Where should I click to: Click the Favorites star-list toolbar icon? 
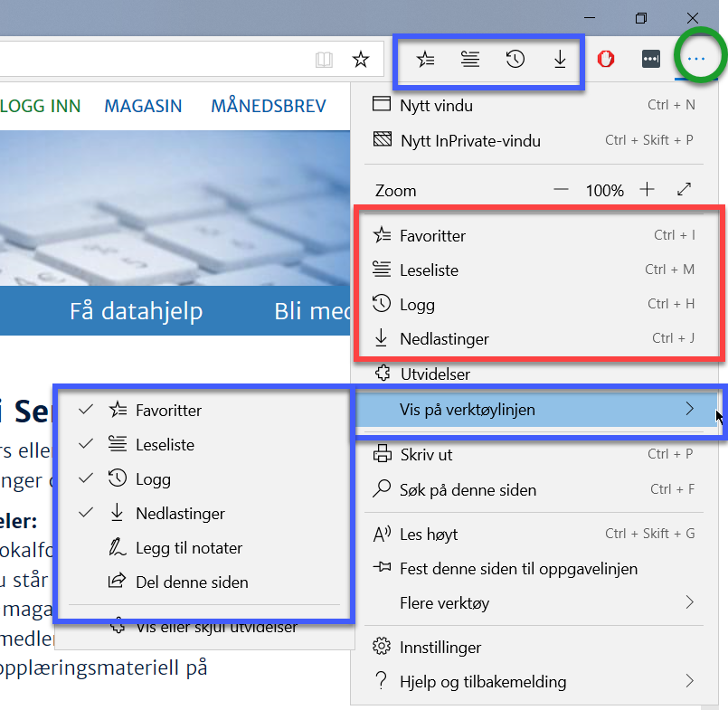point(425,60)
